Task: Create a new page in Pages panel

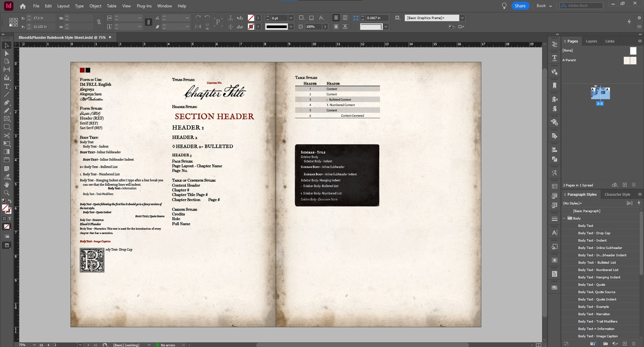Action: tap(625, 185)
